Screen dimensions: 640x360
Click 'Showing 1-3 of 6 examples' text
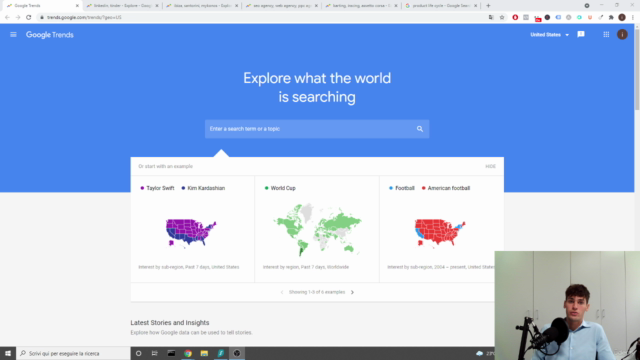click(317, 292)
